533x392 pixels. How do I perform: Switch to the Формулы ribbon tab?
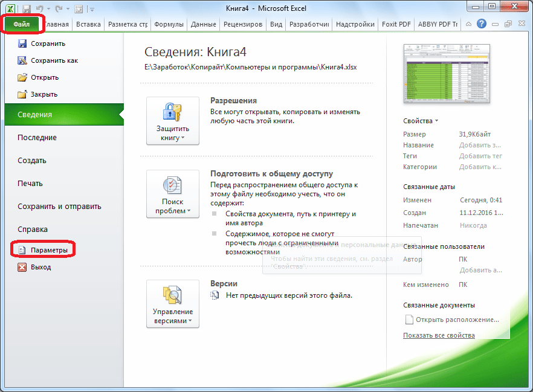click(169, 25)
